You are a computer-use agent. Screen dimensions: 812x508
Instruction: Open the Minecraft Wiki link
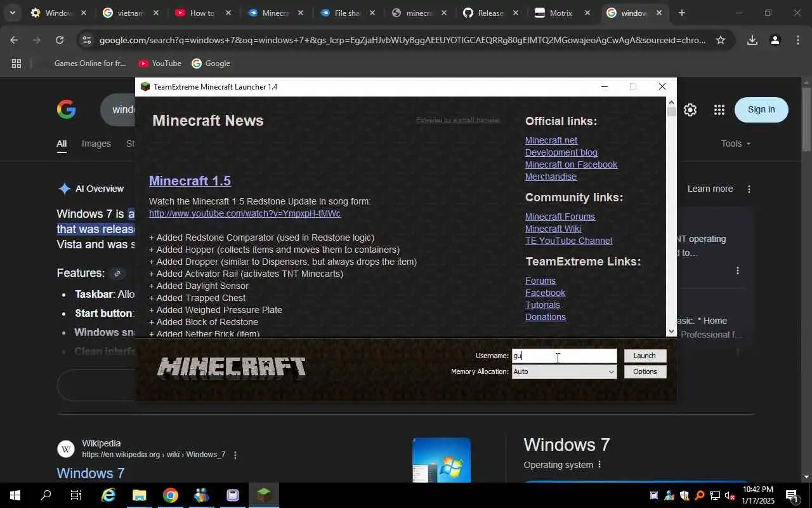pos(553,229)
